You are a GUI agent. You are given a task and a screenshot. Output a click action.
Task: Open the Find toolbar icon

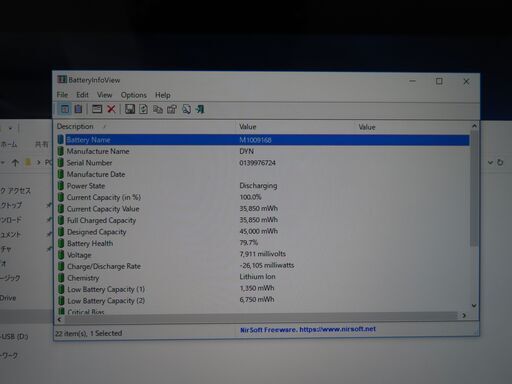click(186, 109)
